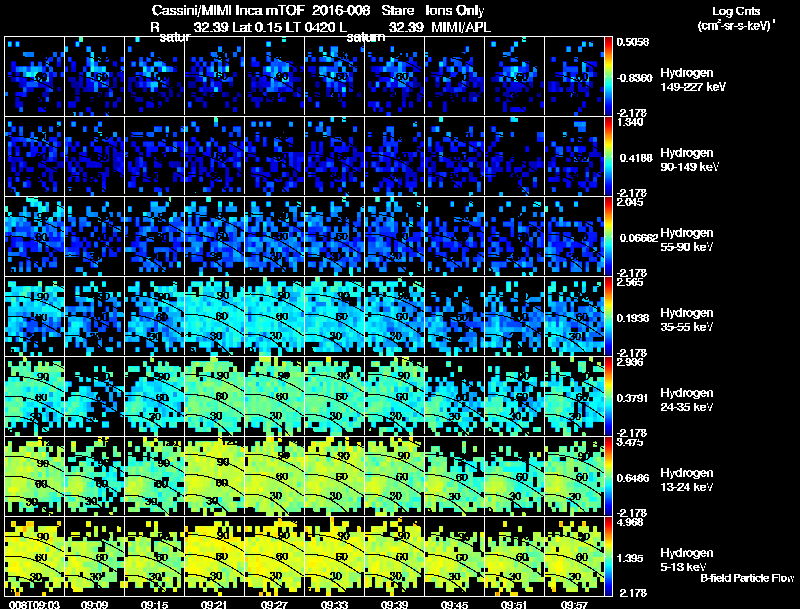This screenshot has height=609, width=800.
Task: Click the 'Hydrogen 149-227 keV' row label
Action: [693, 80]
